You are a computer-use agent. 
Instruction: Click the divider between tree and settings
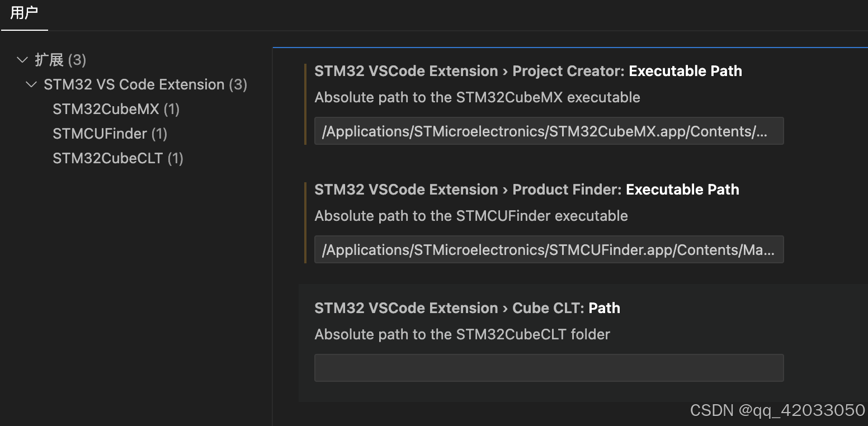click(272, 235)
